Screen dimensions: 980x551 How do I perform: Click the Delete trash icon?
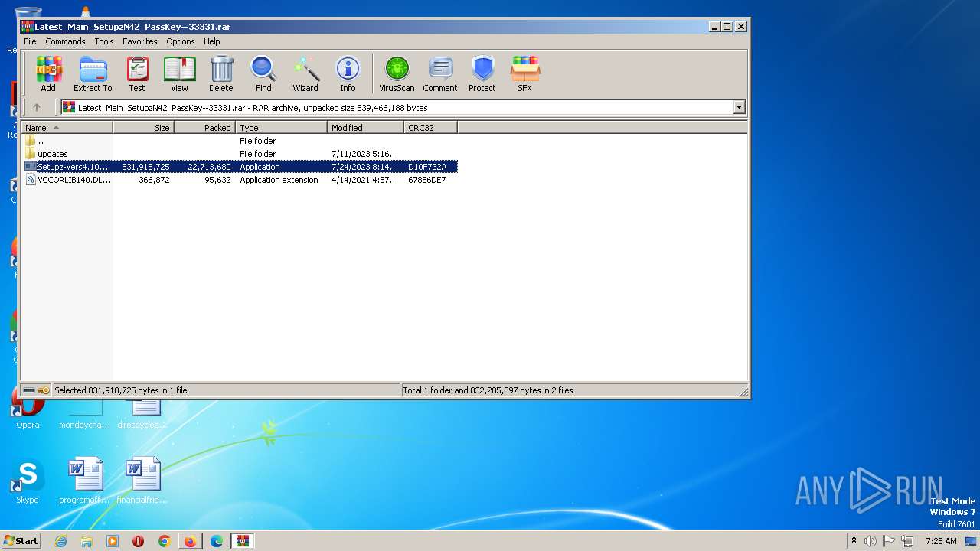pyautogui.click(x=221, y=74)
